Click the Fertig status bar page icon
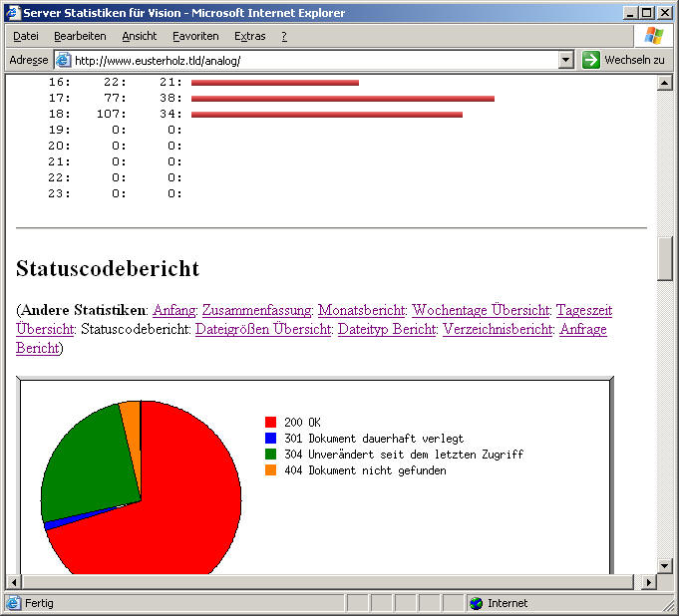Image resolution: width=679 pixels, height=616 pixels. click(13, 603)
